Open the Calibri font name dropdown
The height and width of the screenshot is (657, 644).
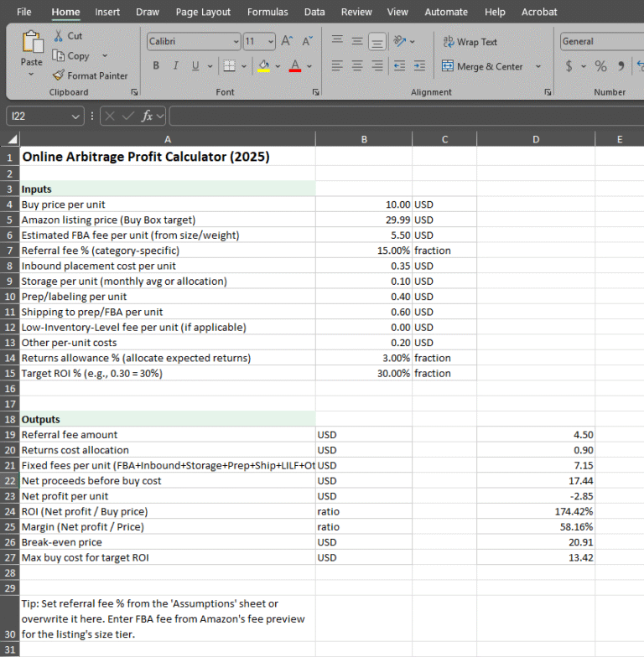click(236, 42)
